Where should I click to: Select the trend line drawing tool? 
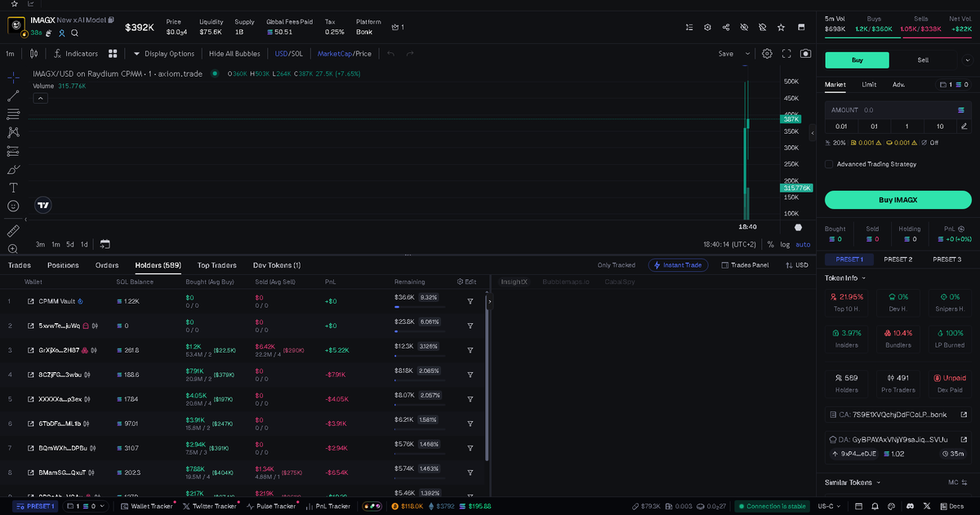pyautogui.click(x=13, y=95)
